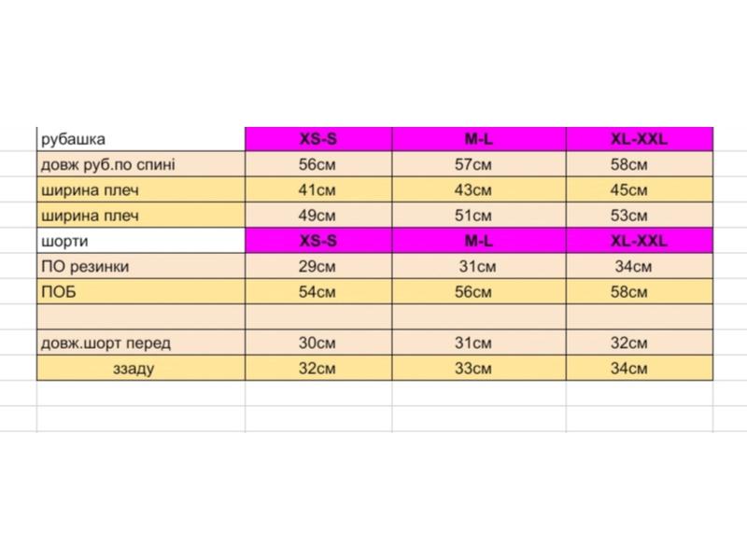Click the top magenta XL-XXL header cell
This screenshot has height=560, width=747.
point(640,139)
